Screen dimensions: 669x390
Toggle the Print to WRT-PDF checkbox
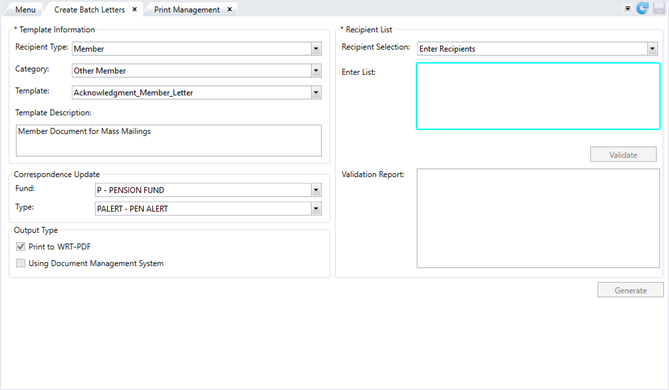(x=20, y=247)
